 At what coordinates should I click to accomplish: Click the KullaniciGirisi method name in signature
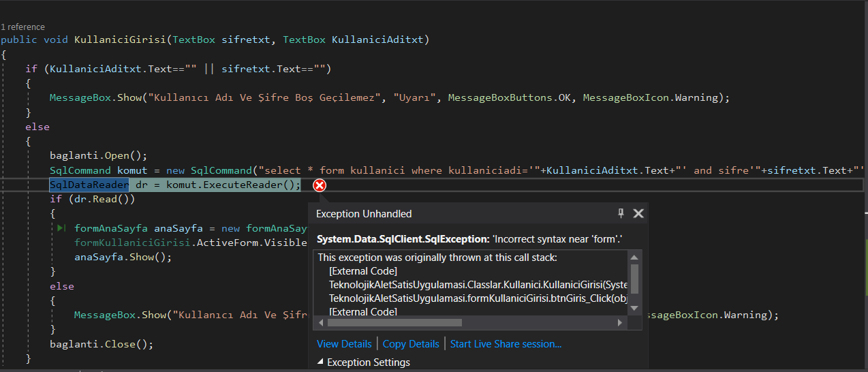point(121,40)
